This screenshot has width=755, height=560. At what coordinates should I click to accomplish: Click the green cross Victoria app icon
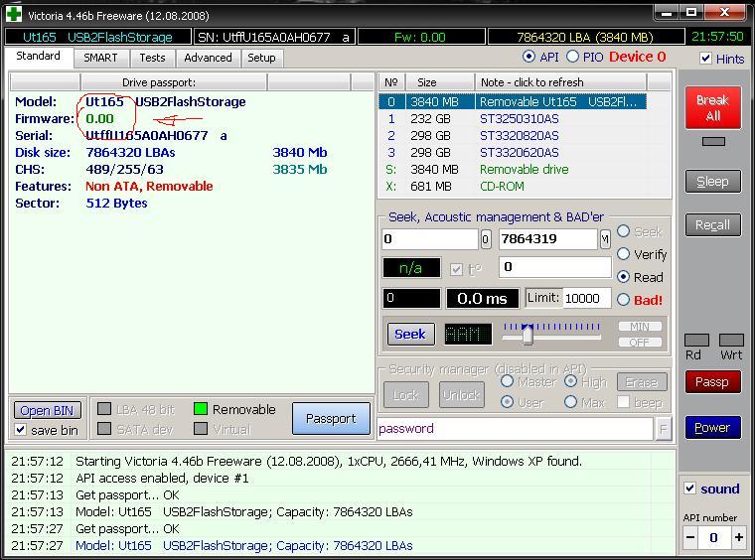[13, 14]
